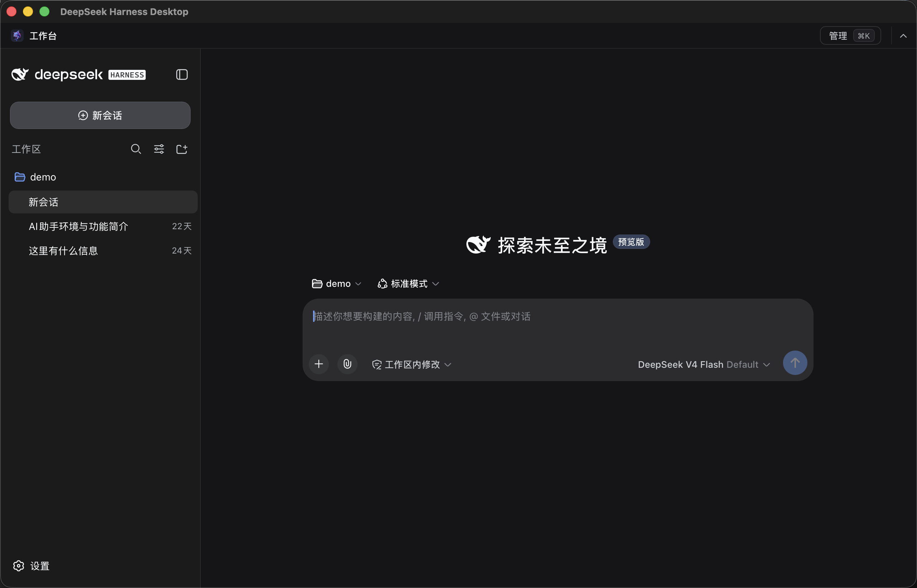Expand the demo workspace dropdown above the input
Screen dimensions: 917x588
click(x=336, y=284)
